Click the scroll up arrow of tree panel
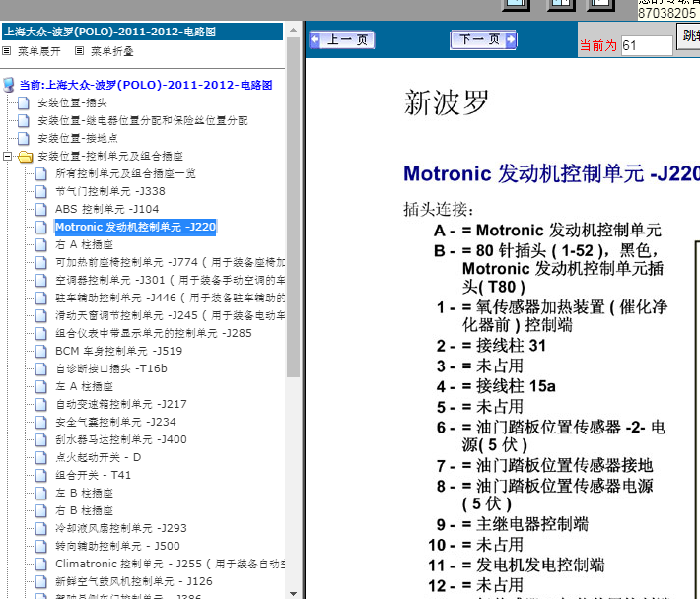Image resolution: width=700 pixels, height=599 pixels. [x=293, y=30]
